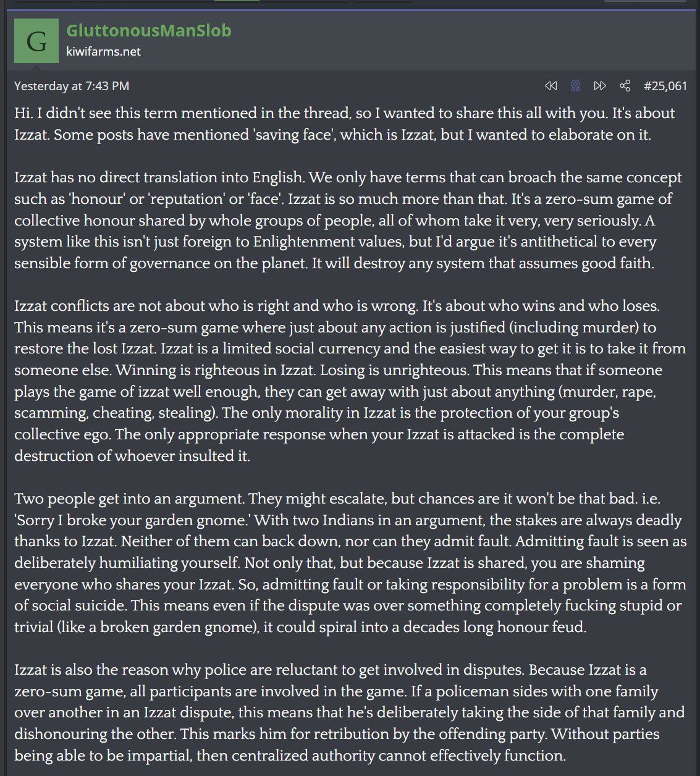
Task: Open the GluttonousManSlob username profile link
Action: 148,30
